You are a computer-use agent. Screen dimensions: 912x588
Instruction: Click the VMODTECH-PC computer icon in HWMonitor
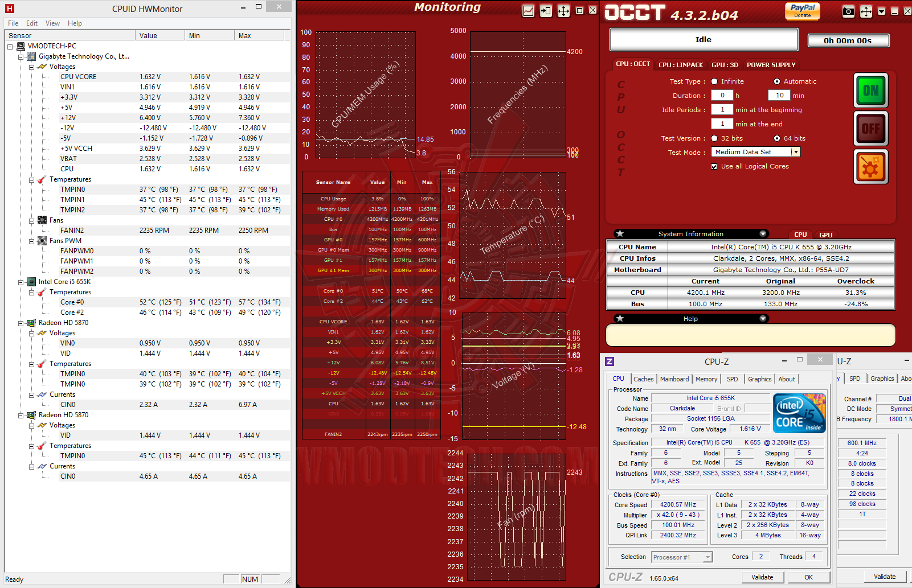[21, 46]
